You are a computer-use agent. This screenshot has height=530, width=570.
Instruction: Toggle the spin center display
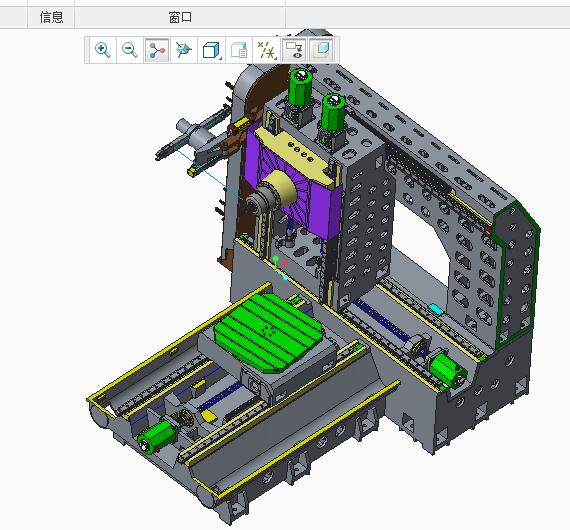[157, 50]
